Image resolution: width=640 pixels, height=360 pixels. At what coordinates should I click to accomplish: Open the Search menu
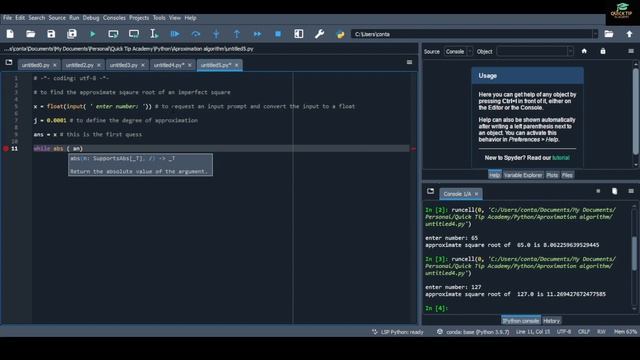36,18
